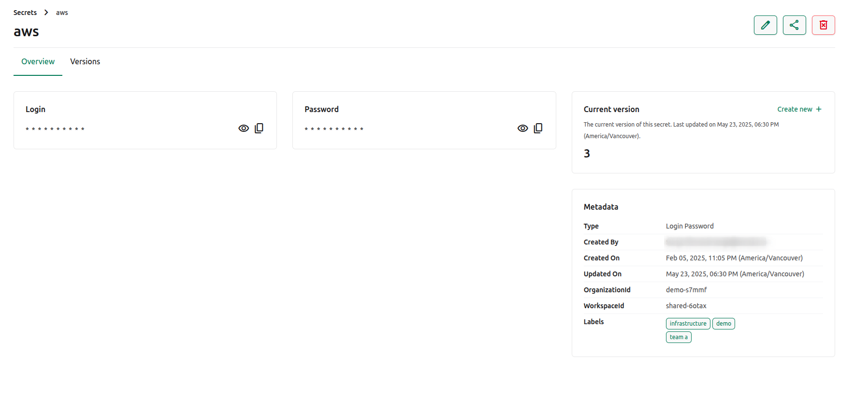
Task: Copy the Password value to clipboard
Action: [x=538, y=128]
